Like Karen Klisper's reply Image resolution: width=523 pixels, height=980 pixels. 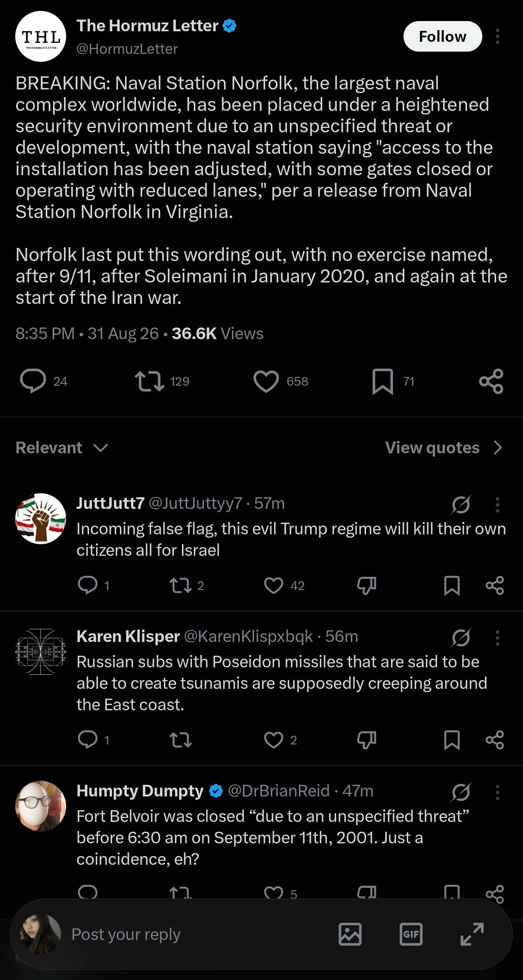click(x=273, y=740)
